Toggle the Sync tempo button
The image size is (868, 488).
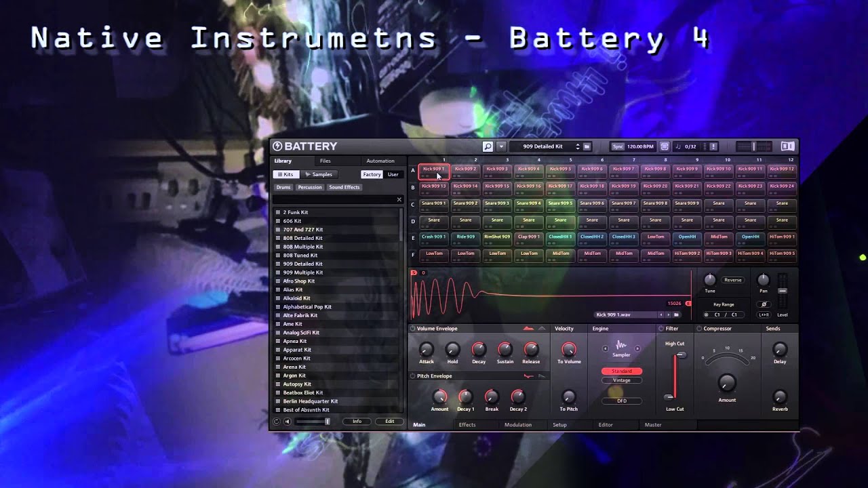(618, 146)
